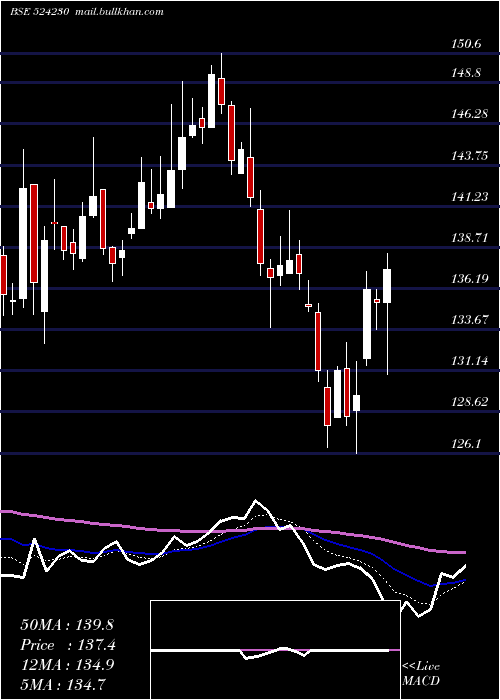This screenshot has height=700, width=500.
Task: Click inside the MACD inset chart box
Action: (x=275, y=650)
